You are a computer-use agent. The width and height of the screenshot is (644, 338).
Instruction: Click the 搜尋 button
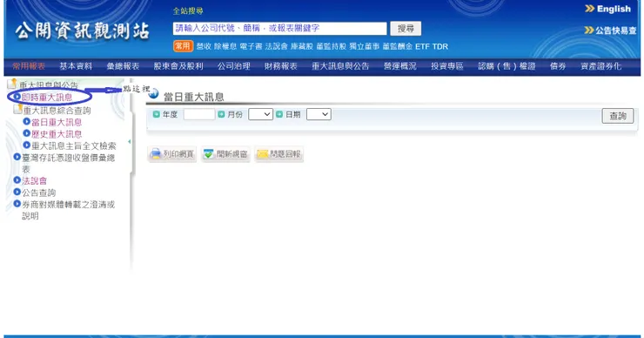click(406, 29)
